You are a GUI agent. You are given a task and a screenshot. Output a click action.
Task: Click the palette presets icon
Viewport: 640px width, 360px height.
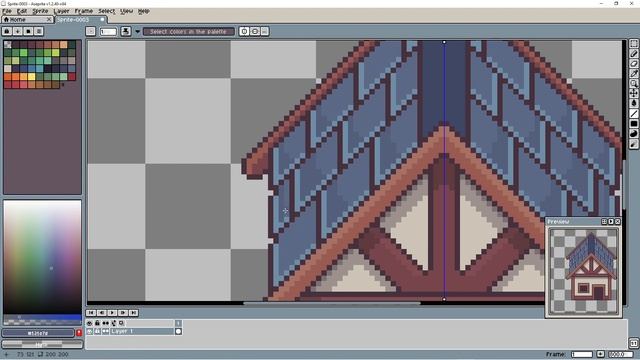coord(28,31)
